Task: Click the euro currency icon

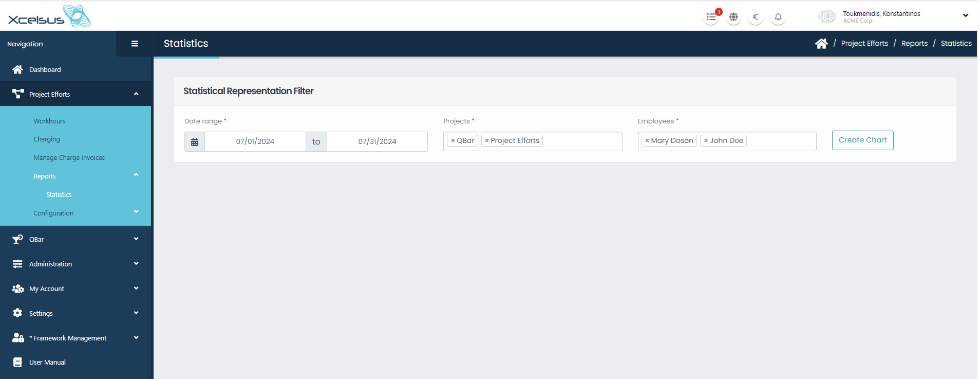Action: click(756, 17)
